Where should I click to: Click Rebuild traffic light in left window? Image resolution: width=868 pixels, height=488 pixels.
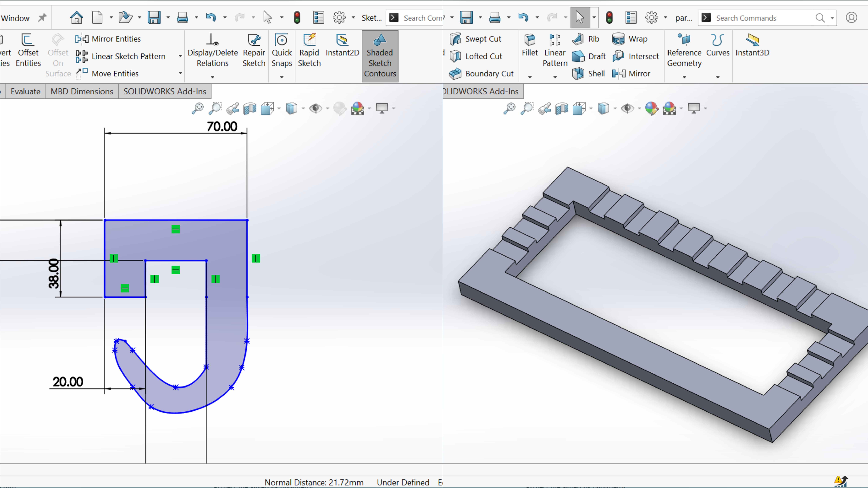coord(297,17)
